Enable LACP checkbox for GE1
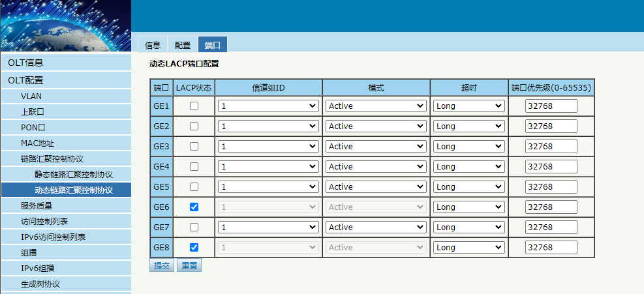The height and width of the screenshot is (294, 644). pos(194,106)
